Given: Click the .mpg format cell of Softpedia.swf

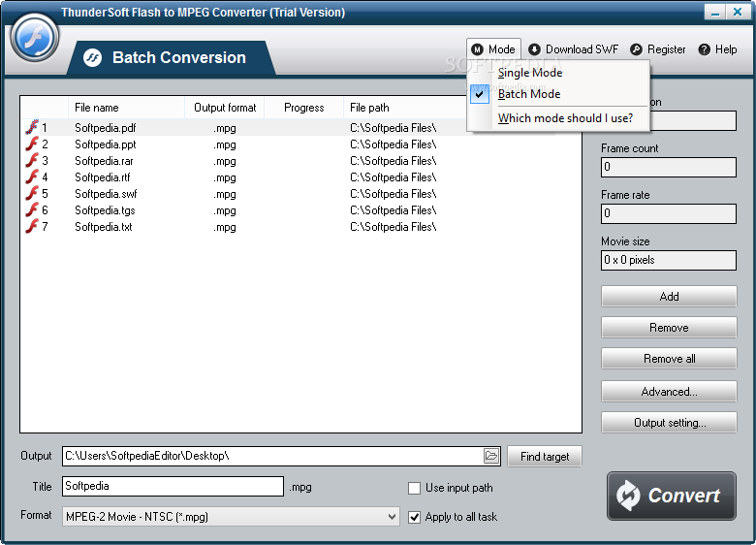Looking at the screenshot, I should coord(225,194).
